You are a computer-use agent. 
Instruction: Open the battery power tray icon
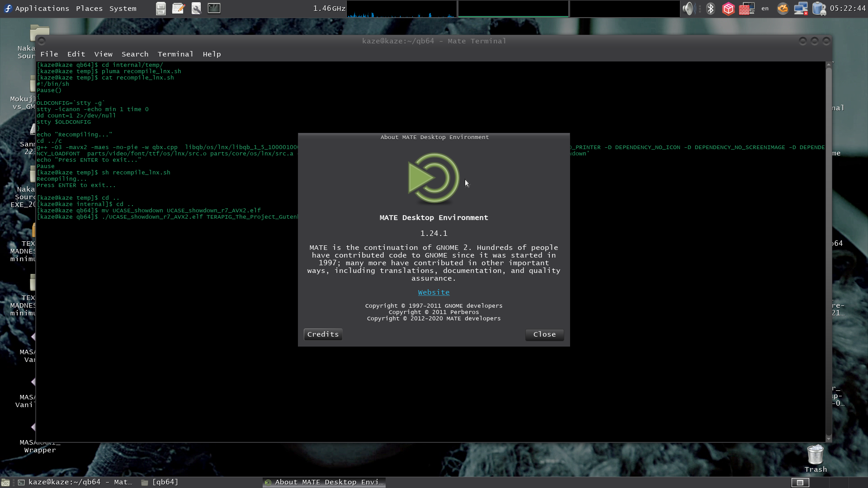point(819,8)
